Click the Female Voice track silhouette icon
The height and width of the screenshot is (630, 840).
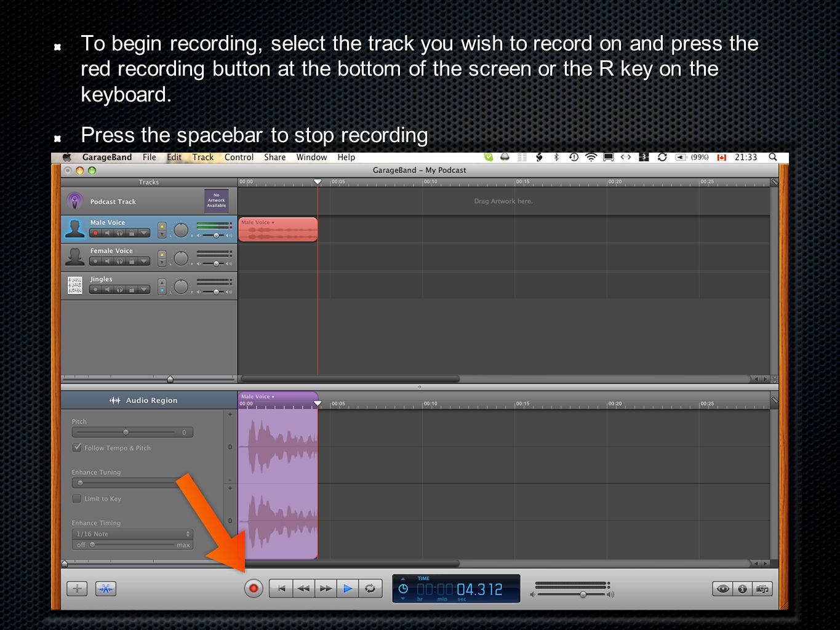[x=74, y=257]
